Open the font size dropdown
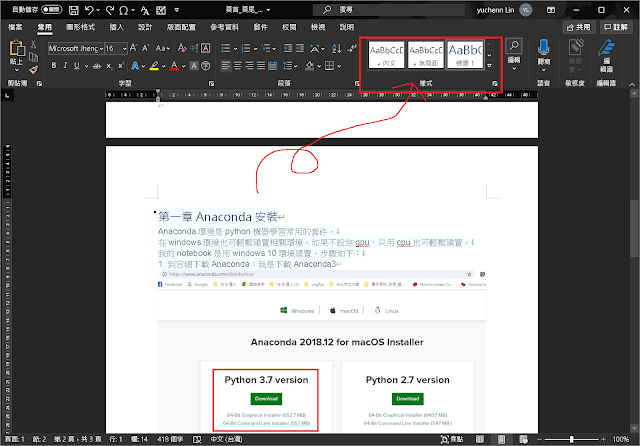Screen dimensions: 640x446 (x=124, y=49)
